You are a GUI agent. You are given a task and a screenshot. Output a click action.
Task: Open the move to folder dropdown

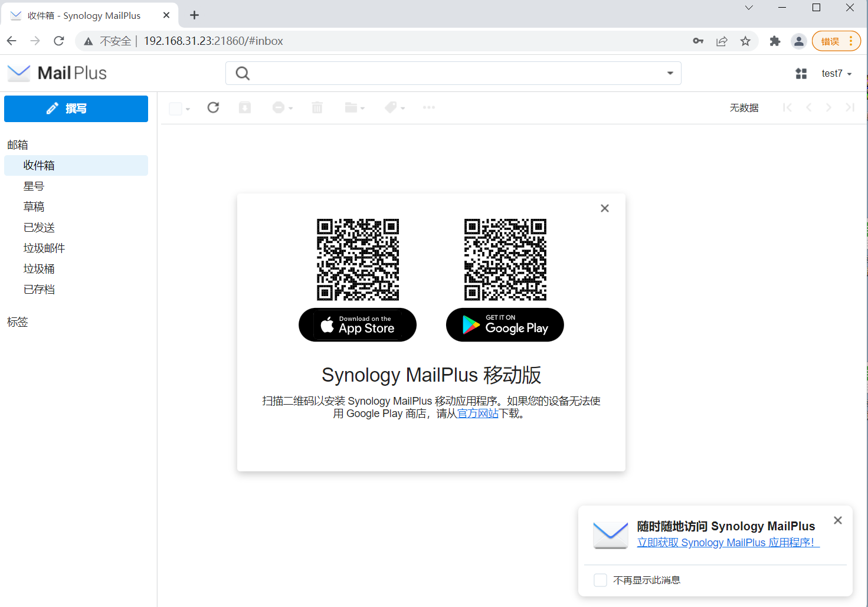[355, 107]
